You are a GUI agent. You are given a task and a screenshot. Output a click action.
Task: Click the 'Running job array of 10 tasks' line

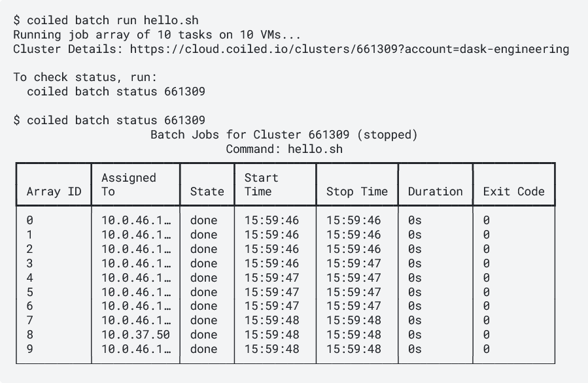(x=156, y=35)
